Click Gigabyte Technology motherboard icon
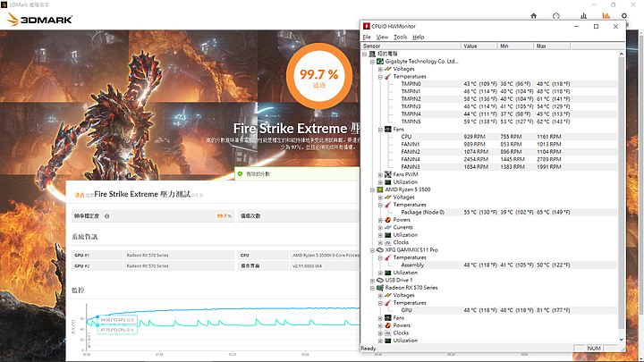Screen dimensions: 644x362 pyautogui.click(x=380, y=62)
